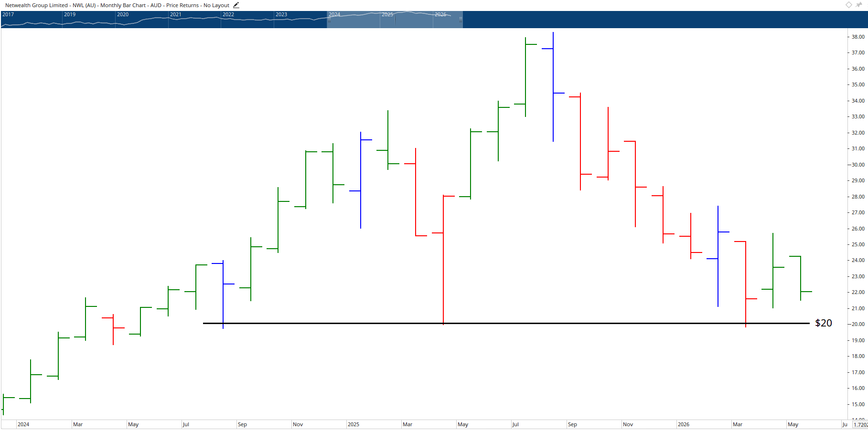The image size is (868, 431).
Task: Select 2019 on the overview timeline
Action: (x=70, y=14)
